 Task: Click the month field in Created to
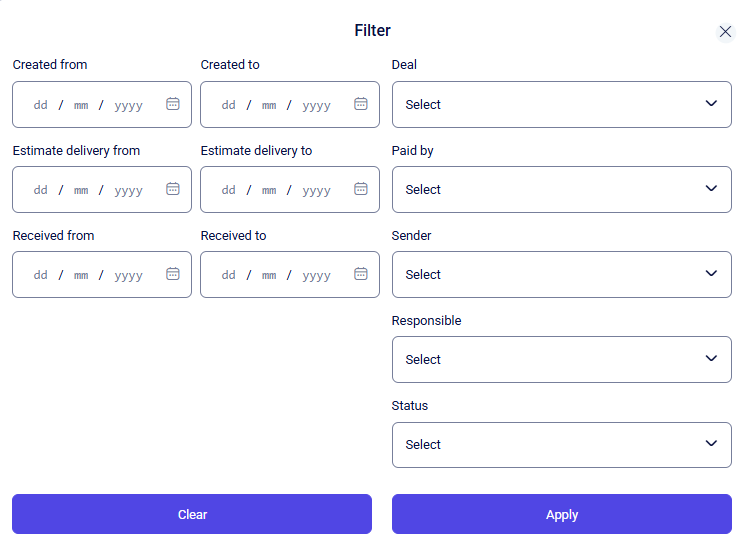[x=269, y=105]
